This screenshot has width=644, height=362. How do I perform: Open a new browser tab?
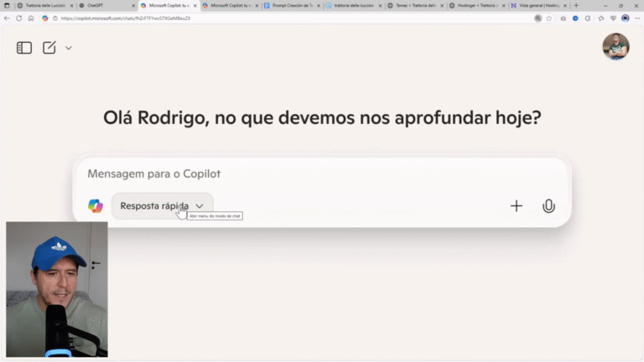click(576, 6)
